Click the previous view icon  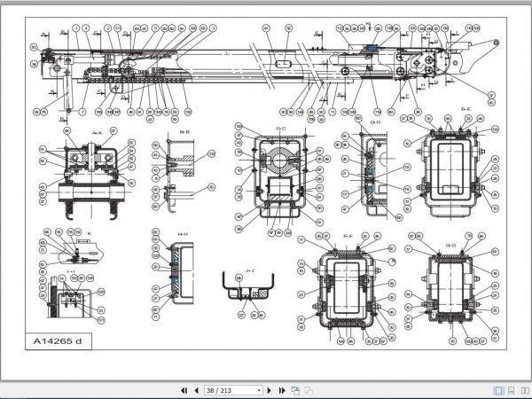[x=295, y=390]
